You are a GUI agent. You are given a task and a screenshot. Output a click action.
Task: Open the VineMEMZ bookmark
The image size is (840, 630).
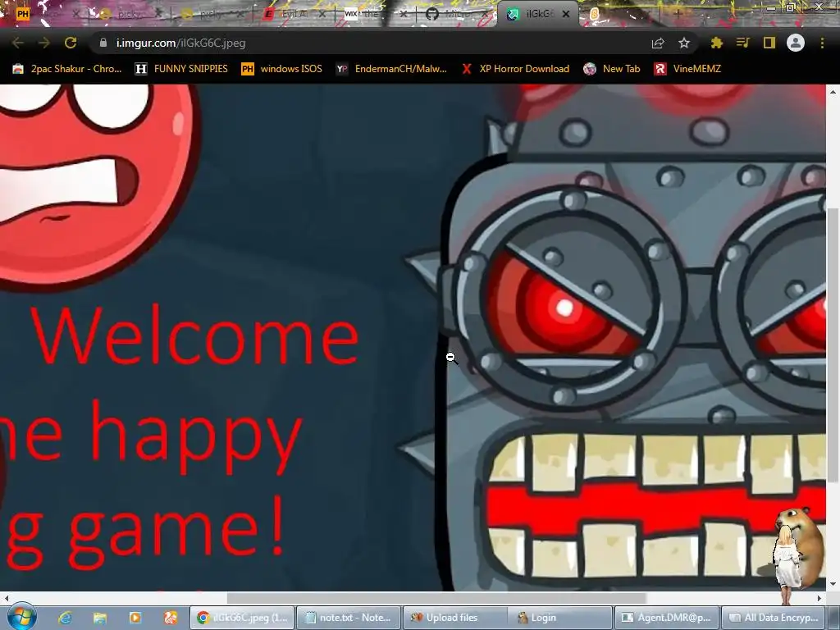pos(688,69)
